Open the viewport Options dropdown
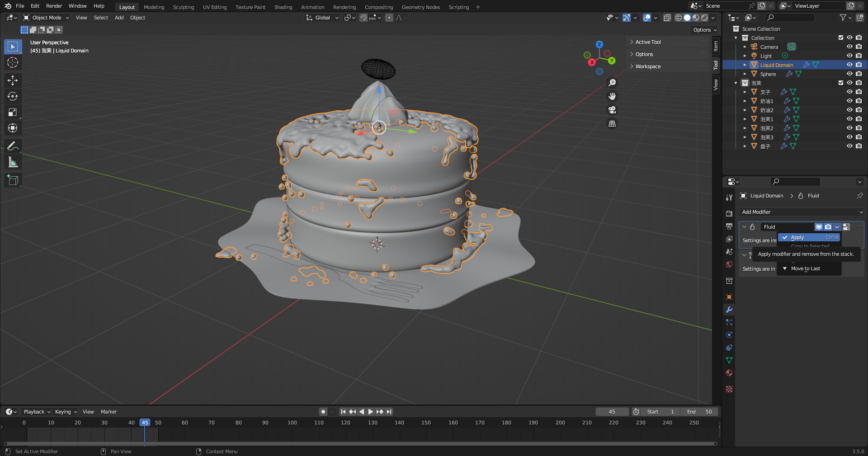The width and height of the screenshot is (868, 456). click(705, 30)
